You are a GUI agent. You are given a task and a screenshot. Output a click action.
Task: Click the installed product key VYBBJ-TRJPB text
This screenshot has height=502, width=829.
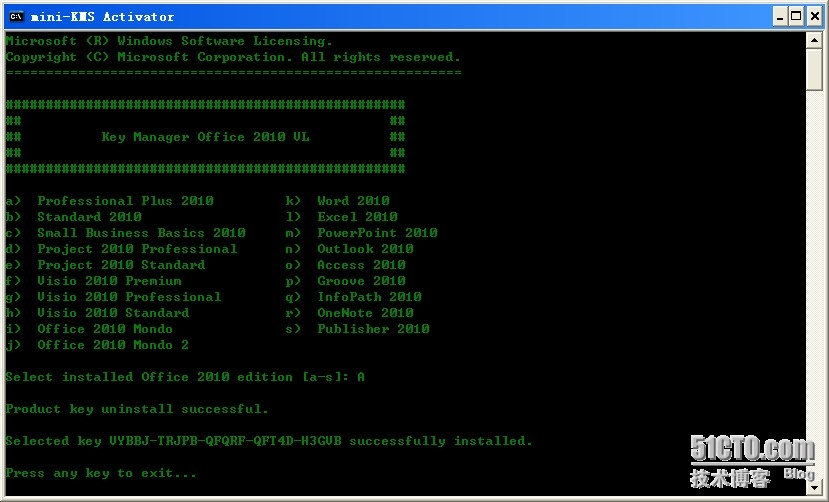click(225, 441)
